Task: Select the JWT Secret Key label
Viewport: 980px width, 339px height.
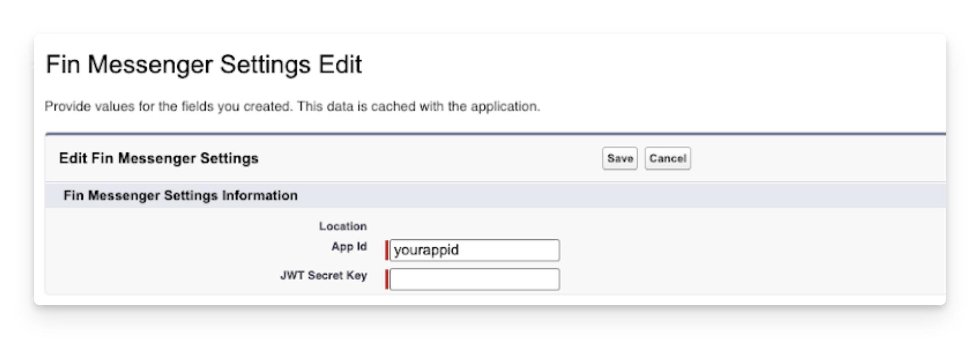Action: pos(323,275)
